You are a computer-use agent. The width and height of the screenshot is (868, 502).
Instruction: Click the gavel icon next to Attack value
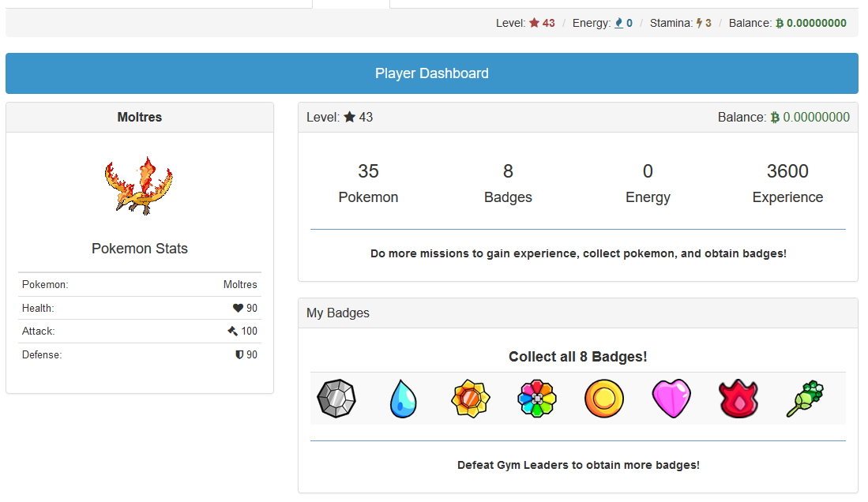[232, 331]
